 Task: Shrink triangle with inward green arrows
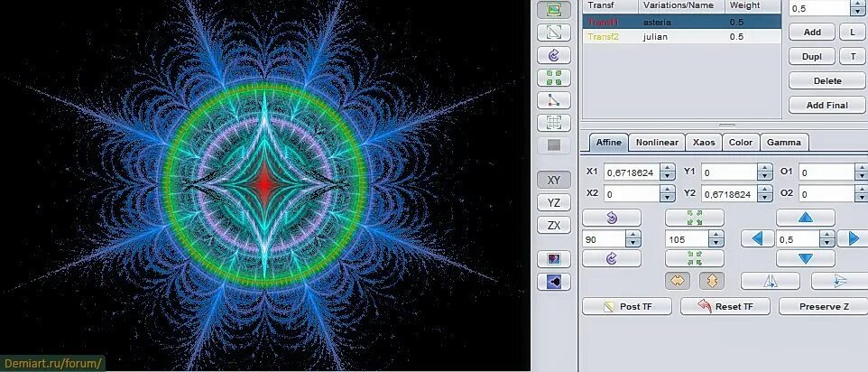click(x=694, y=258)
